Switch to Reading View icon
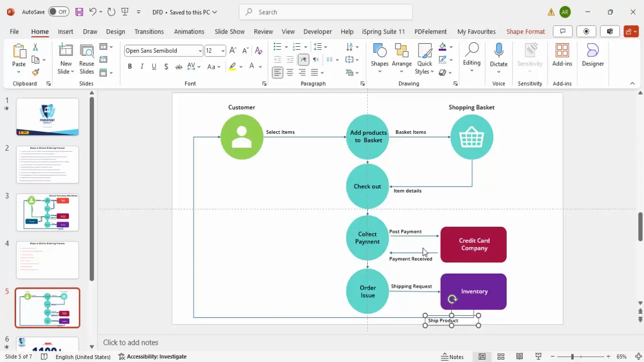Viewport: 644px width, 362px height. [x=520, y=356]
